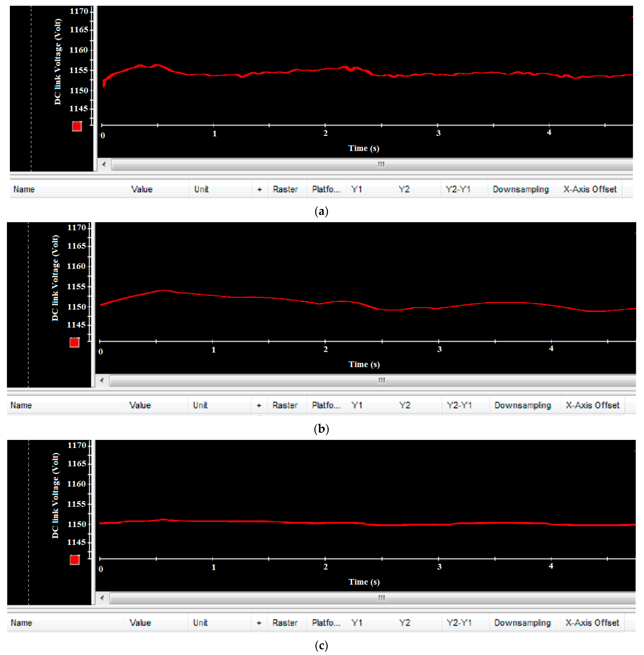Click the red signal marker in plot (c)

click(x=74, y=560)
